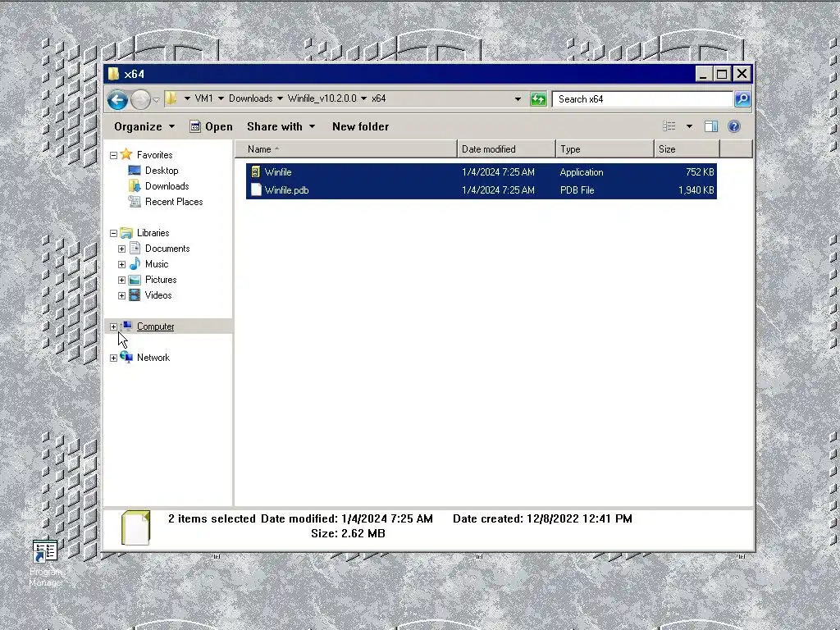Viewport: 840px width, 630px height.
Task: Click the file icon in details pane
Action: pos(135,527)
